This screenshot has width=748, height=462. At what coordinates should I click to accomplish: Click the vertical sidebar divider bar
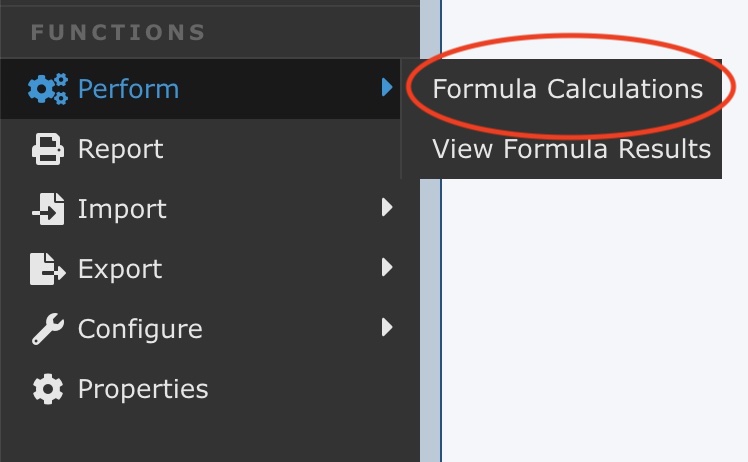click(x=431, y=300)
